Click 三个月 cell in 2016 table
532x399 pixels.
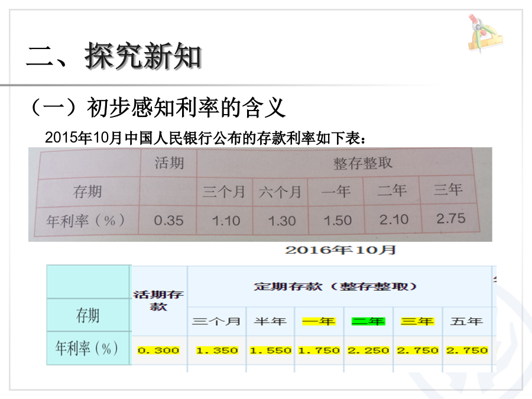[216, 322]
